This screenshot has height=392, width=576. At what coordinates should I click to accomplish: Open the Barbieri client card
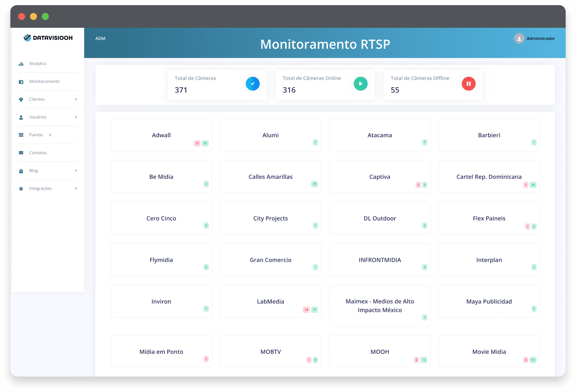click(x=489, y=135)
